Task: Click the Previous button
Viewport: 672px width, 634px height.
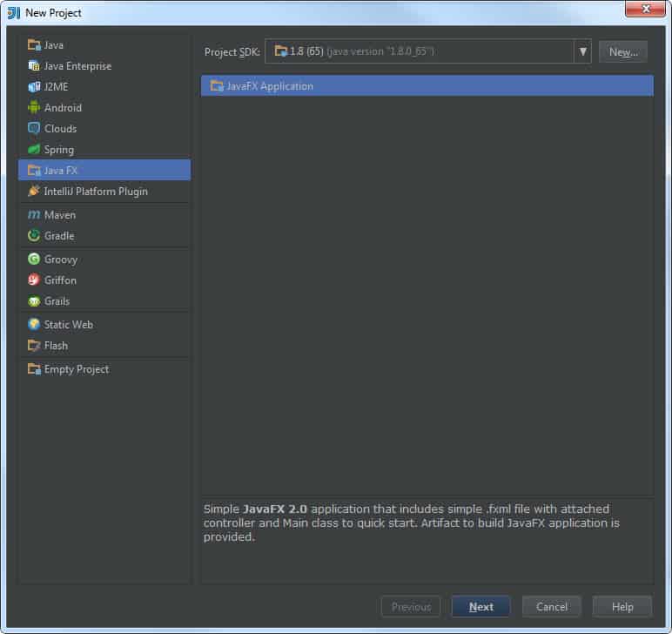Action: pyautogui.click(x=411, y=606)
